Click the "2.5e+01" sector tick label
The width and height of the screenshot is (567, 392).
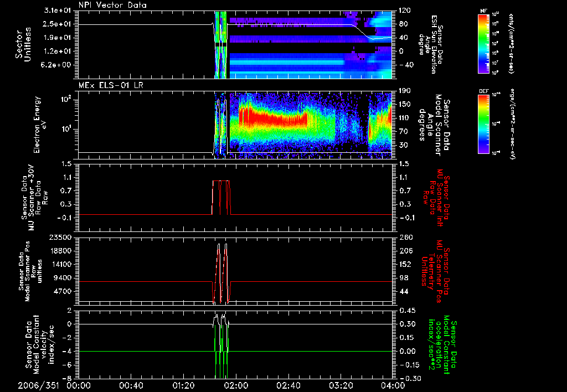click(58, 24)
